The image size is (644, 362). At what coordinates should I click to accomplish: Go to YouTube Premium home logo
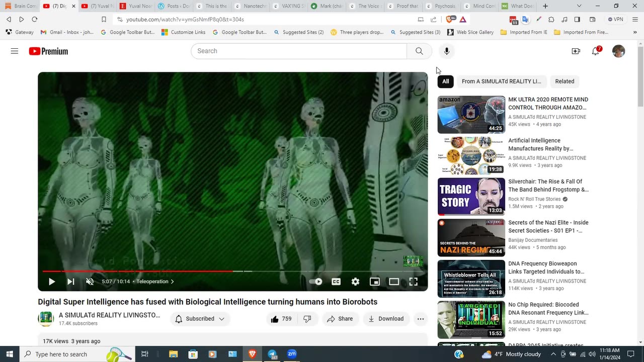pyautogui.click(x=48, y=51)
